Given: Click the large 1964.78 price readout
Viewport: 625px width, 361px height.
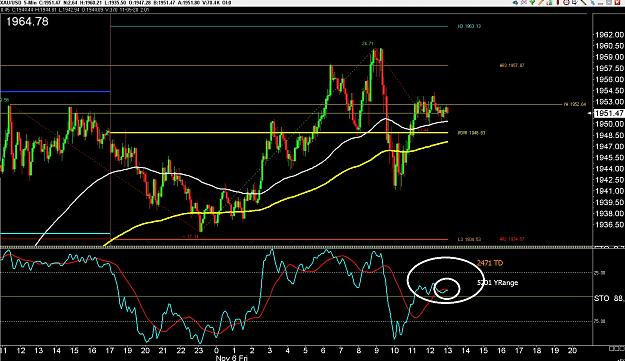Looking at the screenshot, I should [x=27, y=22].
